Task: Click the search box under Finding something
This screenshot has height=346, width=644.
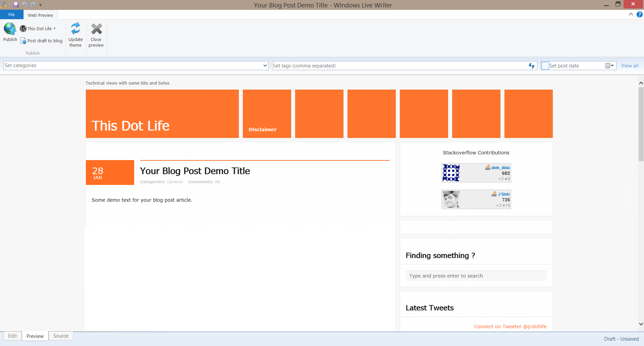Action: click(476, 276)
